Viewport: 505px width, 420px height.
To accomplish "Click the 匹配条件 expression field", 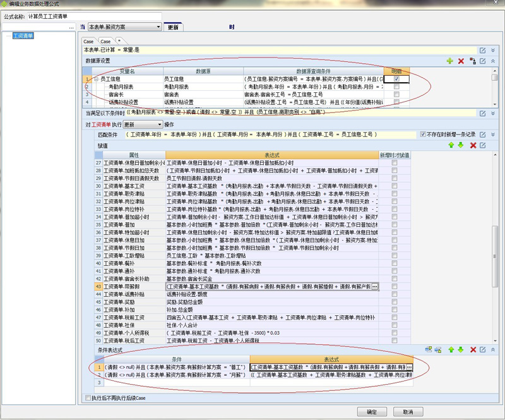I will [271, 135].
